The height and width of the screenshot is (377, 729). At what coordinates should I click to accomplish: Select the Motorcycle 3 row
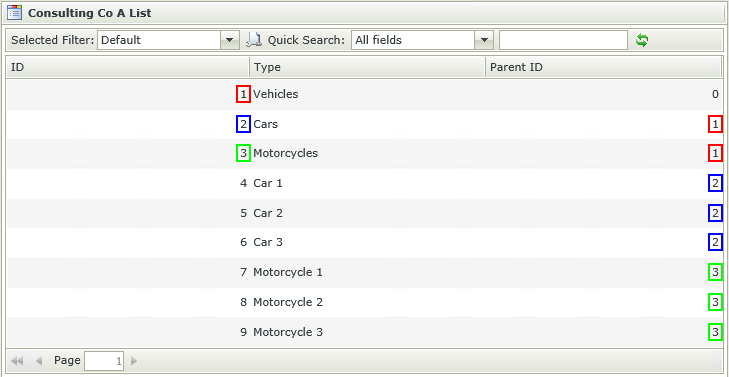tap(364, 332)
